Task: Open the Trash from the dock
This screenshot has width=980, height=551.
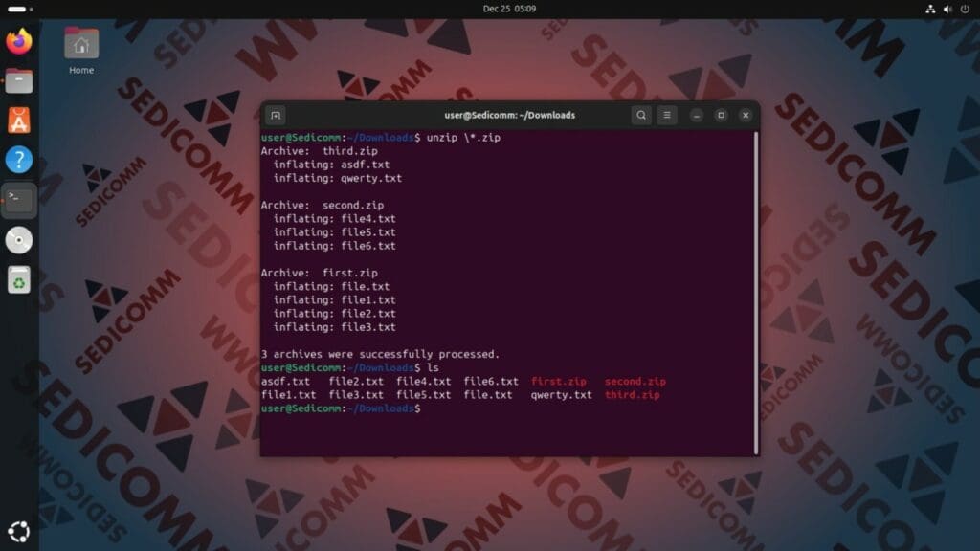Action: (19, 280)
